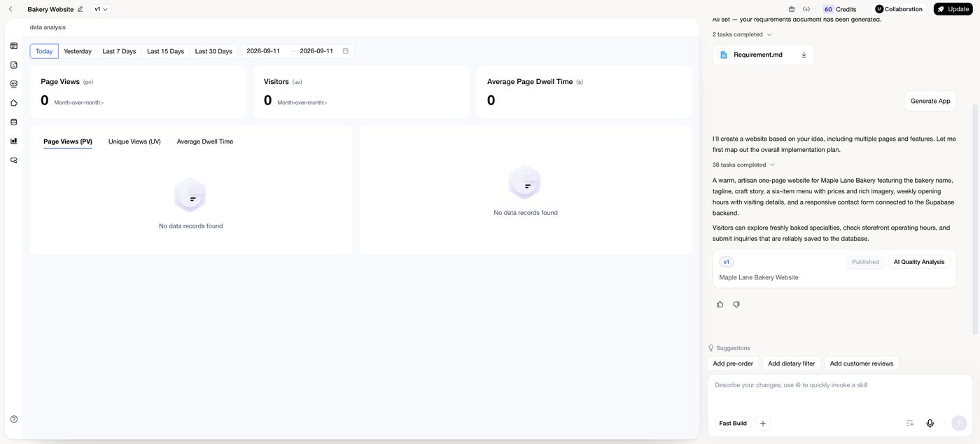
Task: Click the Add pre-order suggestion
Action: click(x=733, y=363)
